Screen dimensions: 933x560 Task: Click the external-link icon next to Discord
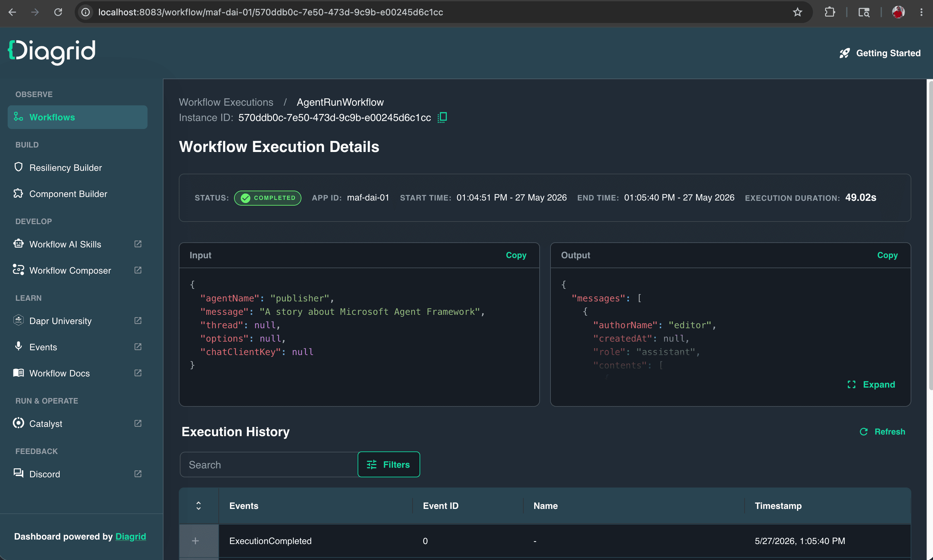(138, 474)
